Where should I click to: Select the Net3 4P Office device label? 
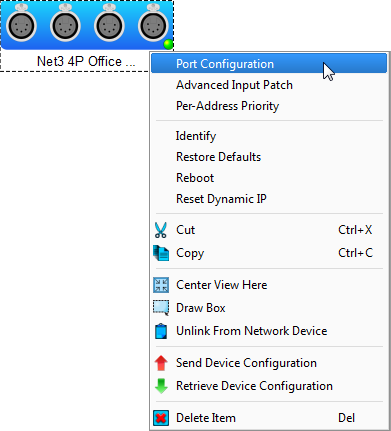[x=86, y=61]
